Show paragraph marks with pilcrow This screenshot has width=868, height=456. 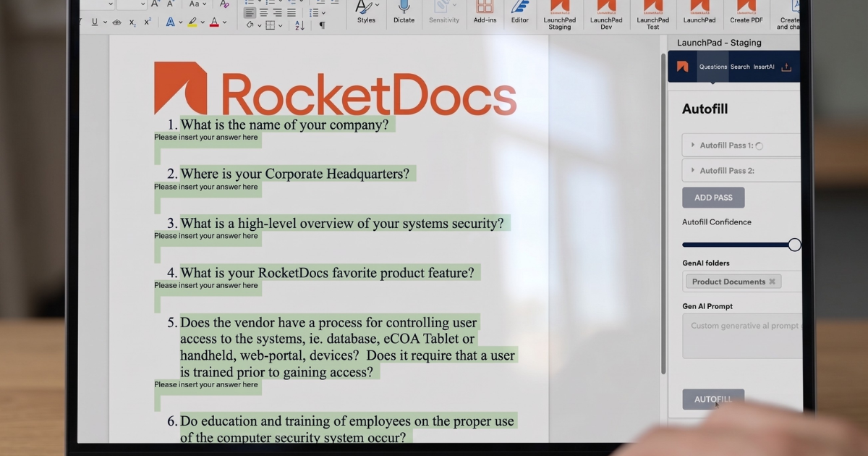(322, 25)
